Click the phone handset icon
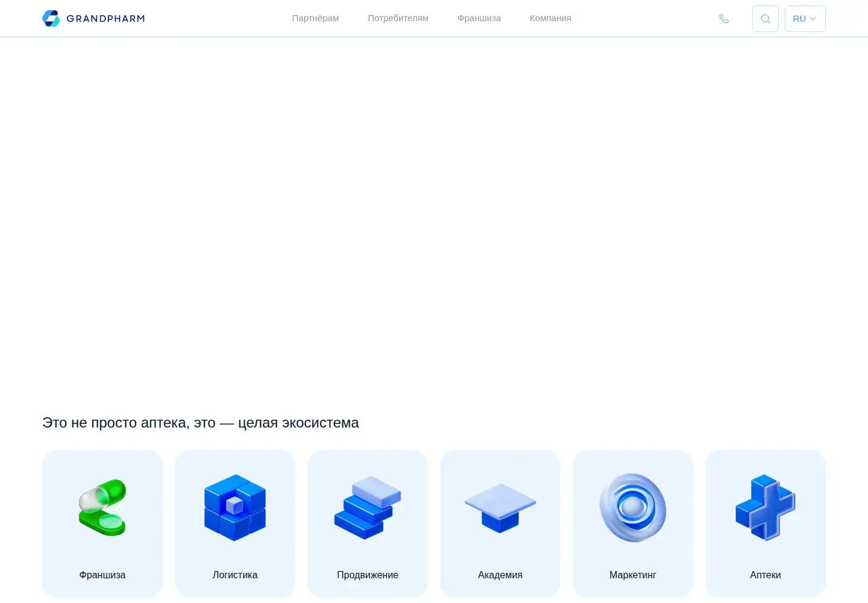The image size is (868, 603). tap(724, 19)
